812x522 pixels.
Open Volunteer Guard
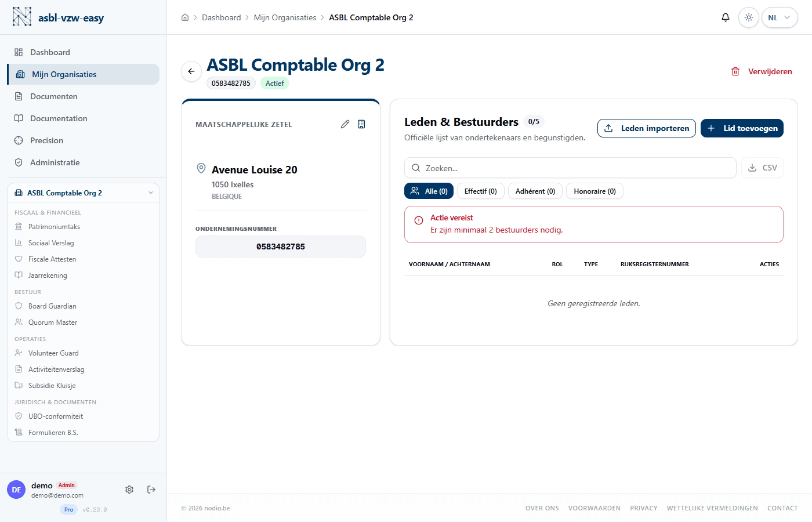click(x=83, y=353)
